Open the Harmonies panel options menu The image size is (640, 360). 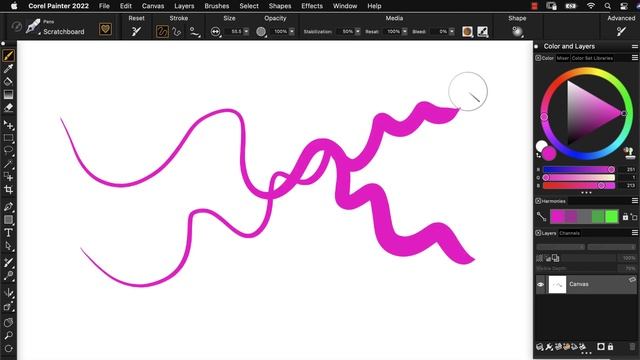(635, 200)
